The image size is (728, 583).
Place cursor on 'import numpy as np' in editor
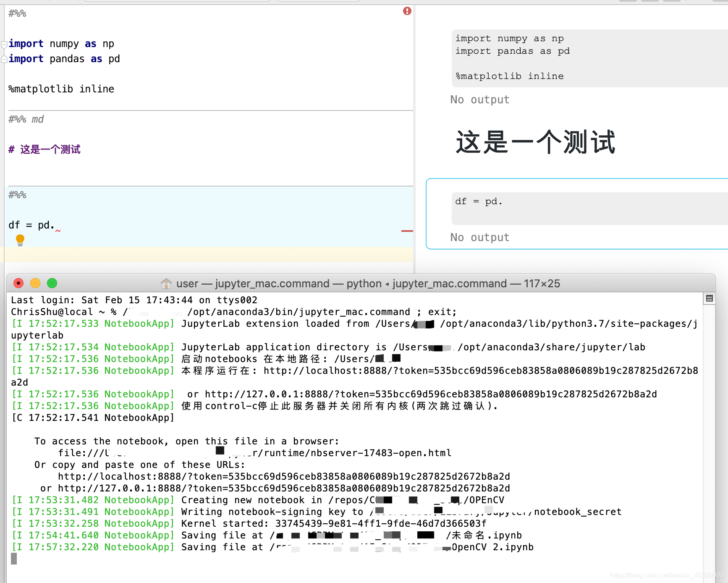[61, 44]
